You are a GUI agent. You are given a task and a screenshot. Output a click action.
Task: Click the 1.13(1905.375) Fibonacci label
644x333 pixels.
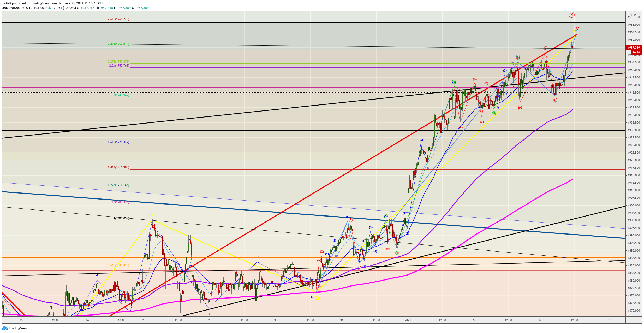pyautogui.click(x=119, y=202)
